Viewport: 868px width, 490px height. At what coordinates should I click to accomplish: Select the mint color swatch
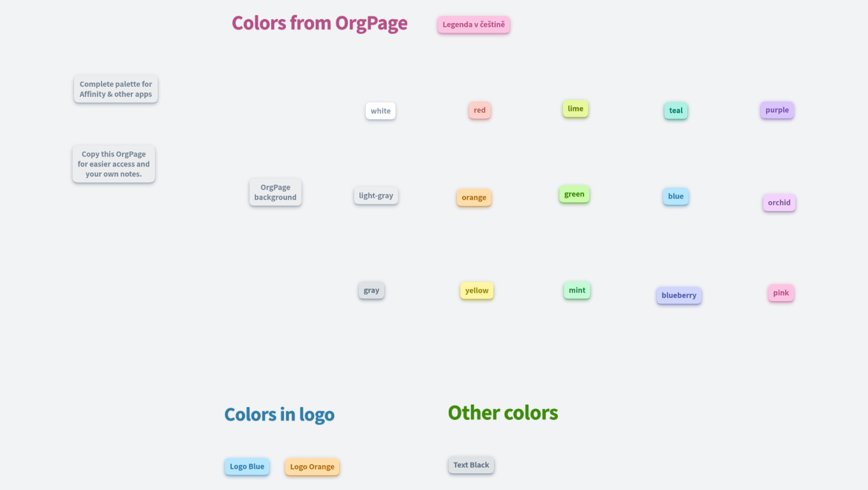pyautogui.click(x=576, y=290)
